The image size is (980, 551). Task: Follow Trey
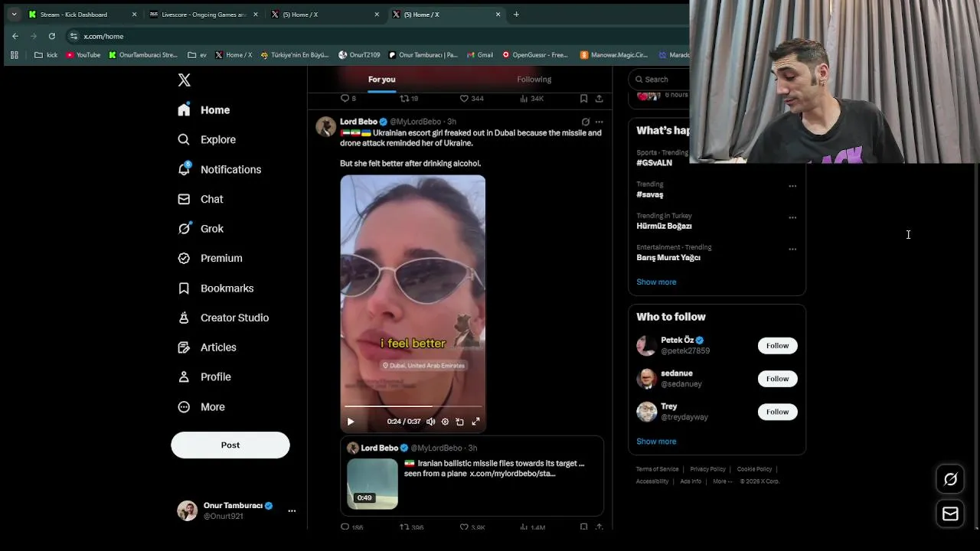point(777,412)
